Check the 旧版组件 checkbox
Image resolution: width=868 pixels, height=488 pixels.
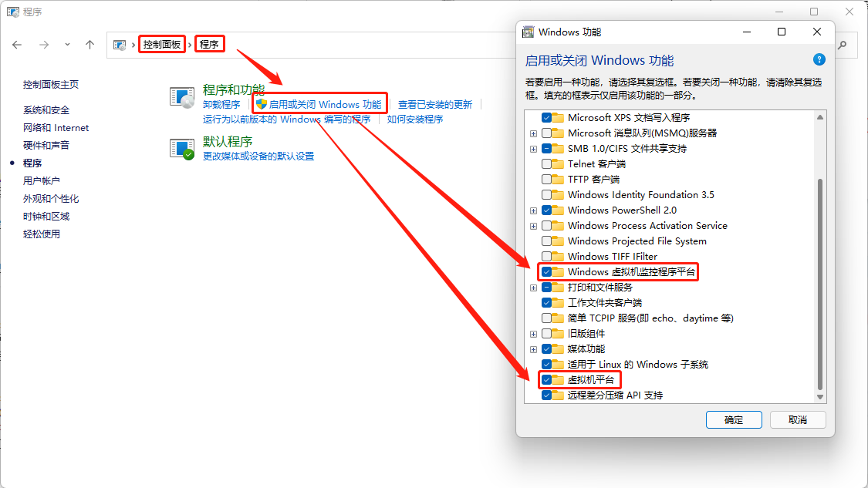click(546, 334)
